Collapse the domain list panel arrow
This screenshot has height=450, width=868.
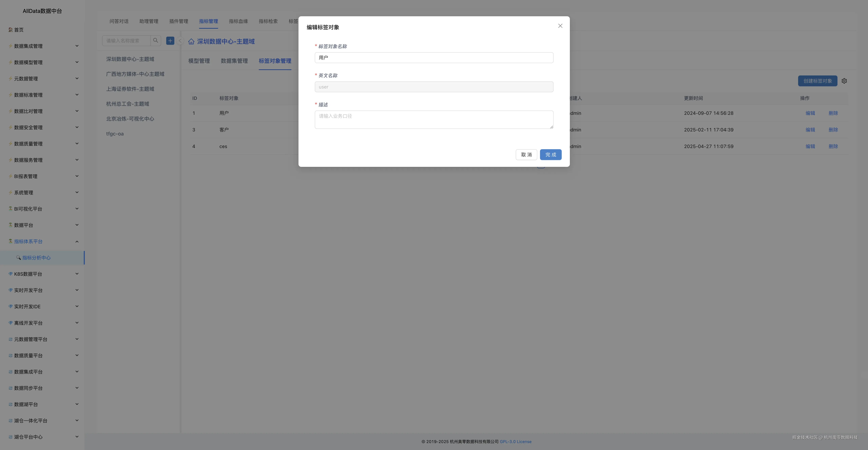coord(180,41)
